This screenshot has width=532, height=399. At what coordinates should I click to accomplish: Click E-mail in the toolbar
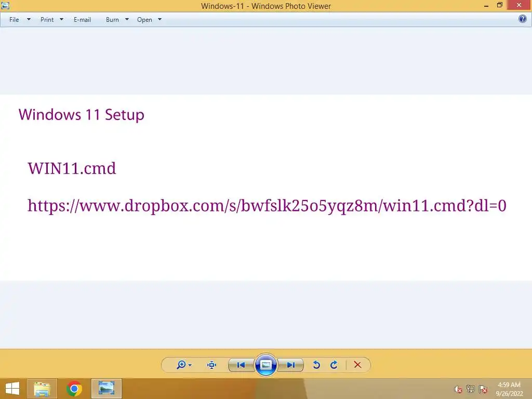tap(82, 20)
